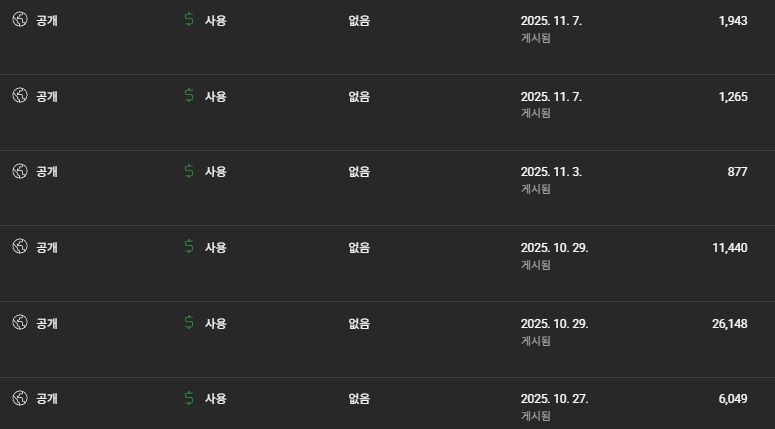Image resolution: width=775 pixels, height=429 pixels.
Task: Click the 사용 label in the 6,049-views row
Action: pos(215,398)
